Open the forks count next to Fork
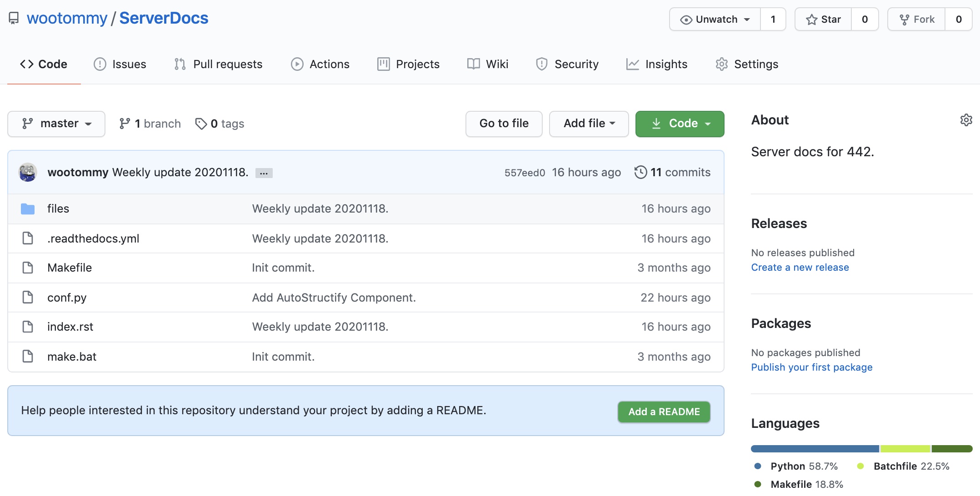 [x=959, y=19]
